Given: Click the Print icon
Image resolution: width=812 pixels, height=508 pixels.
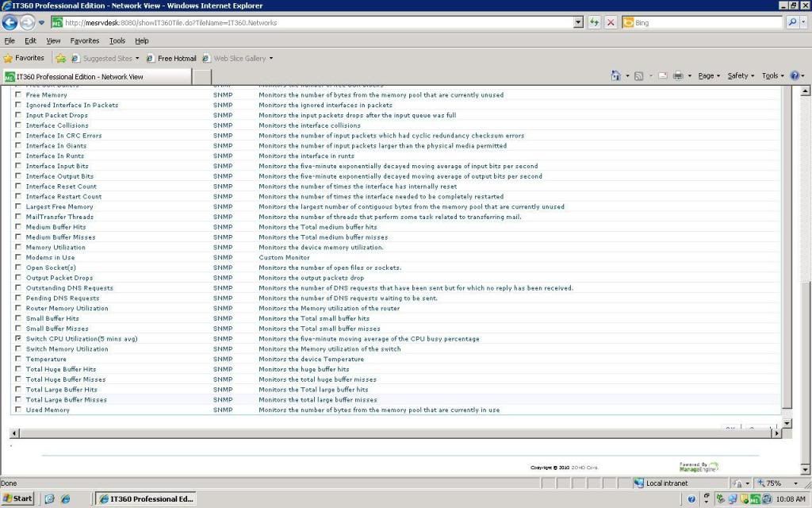Looking at the screenshot, I should [x=678, y=75].
